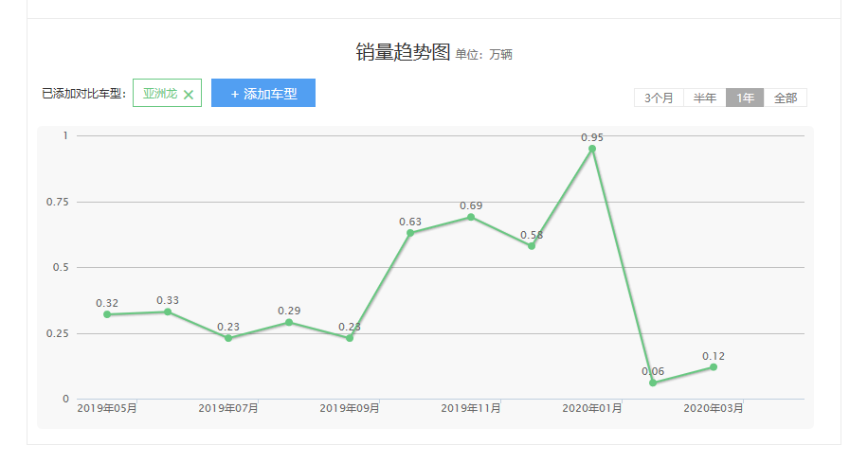Remove 亚洲龙 comparison via X icon
Viewport: 868px width, 463px height.
189,95
